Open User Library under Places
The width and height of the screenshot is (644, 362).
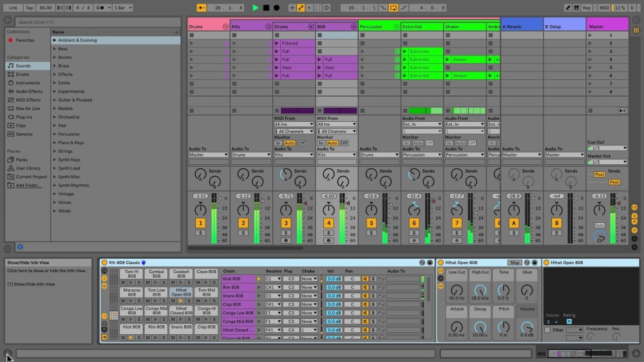(28, 168)
